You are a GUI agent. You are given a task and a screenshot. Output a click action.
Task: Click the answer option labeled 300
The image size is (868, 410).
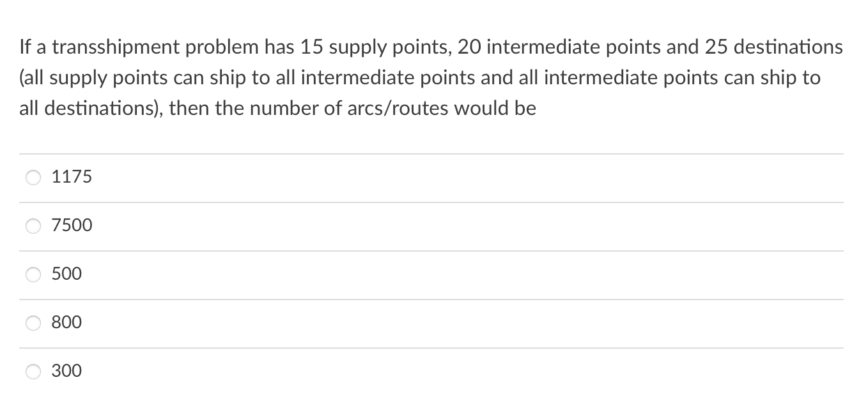click(66, 371)
